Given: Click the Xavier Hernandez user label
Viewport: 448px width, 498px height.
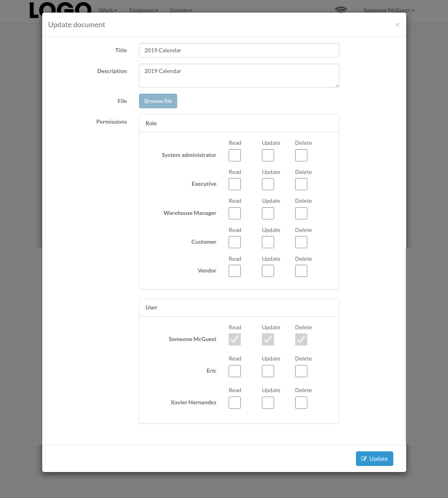Looking at the screenshot, I should click(193, 402).
